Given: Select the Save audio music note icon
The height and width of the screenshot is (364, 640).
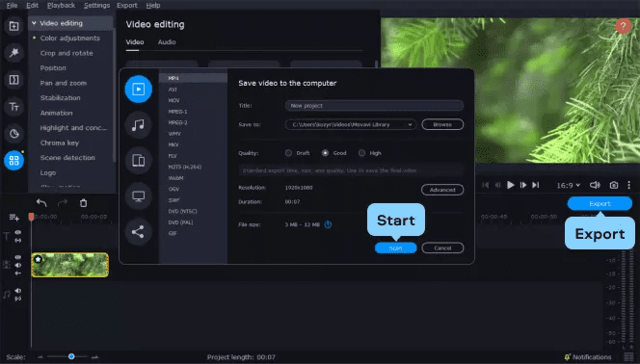Looking at the screenshot, I should (139, 125).
